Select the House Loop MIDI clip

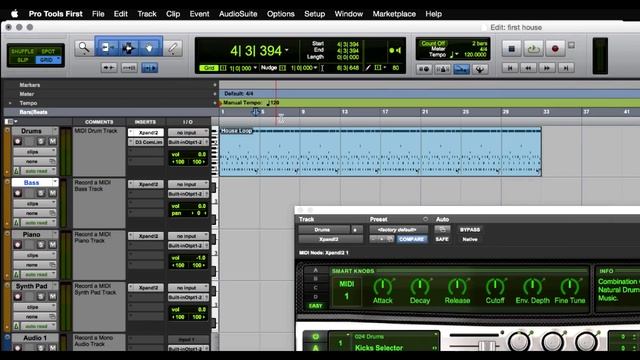point(380,152)
